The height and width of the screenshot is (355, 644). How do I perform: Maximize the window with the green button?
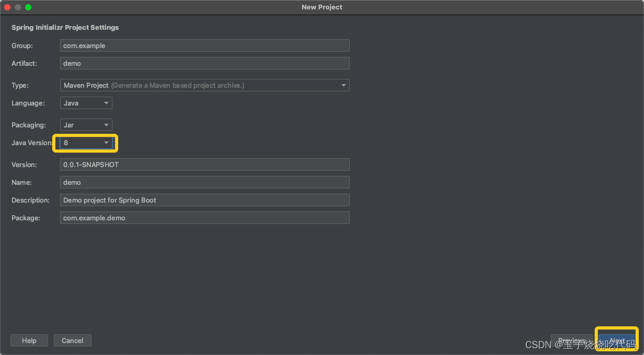pyautogui.click(x=28, y=7)
